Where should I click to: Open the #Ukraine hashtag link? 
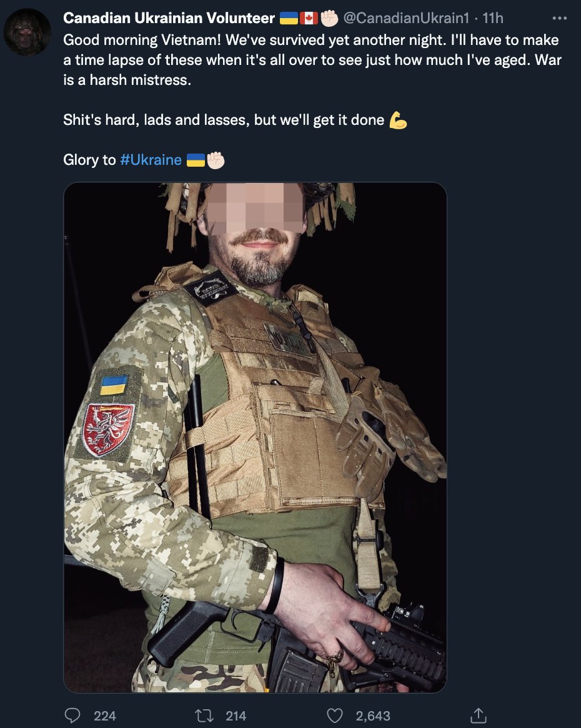[x=151, y=160]
